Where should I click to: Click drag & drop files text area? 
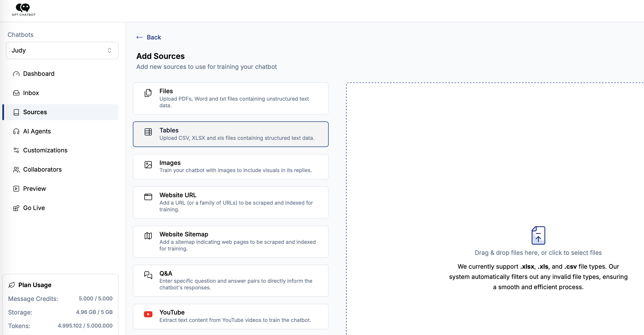(538, 253)
